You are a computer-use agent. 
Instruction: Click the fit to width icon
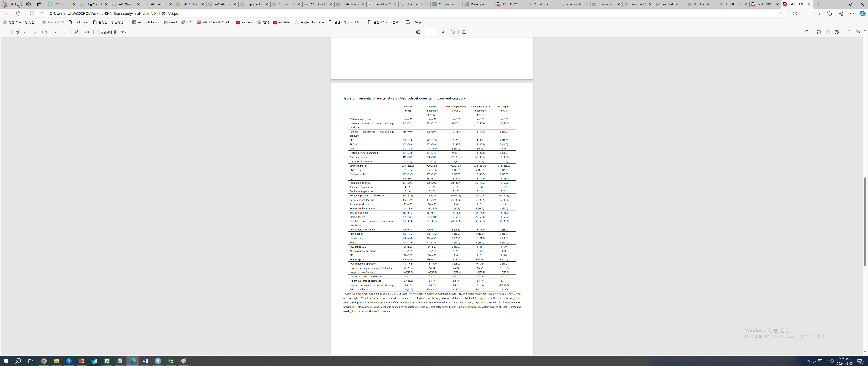[418, 32]
